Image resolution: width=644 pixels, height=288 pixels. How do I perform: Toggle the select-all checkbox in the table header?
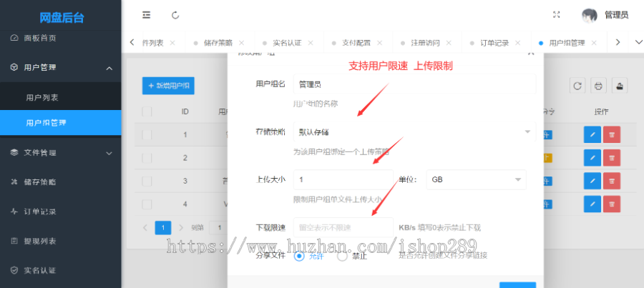[x=147, y=111]
